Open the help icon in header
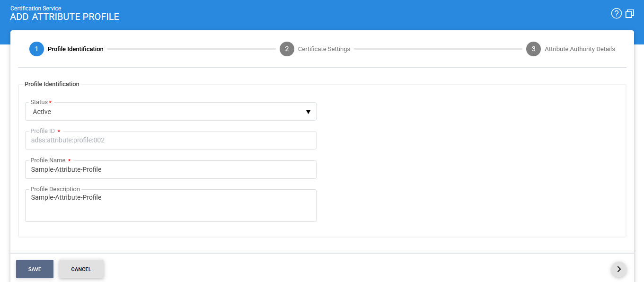Viewport: 644px width, 282px height. click(x=616, y=13)
